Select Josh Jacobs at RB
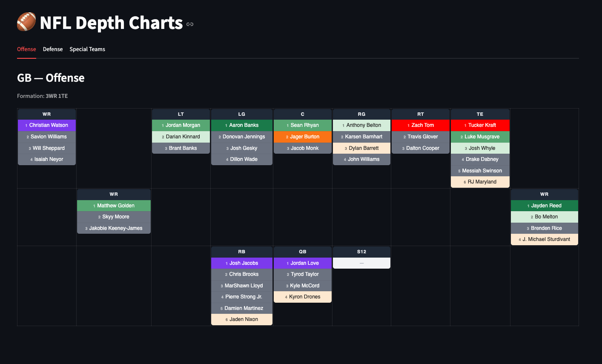Image resolution: width=602 pixels, height=364 pixels. (x=242, y=263)
